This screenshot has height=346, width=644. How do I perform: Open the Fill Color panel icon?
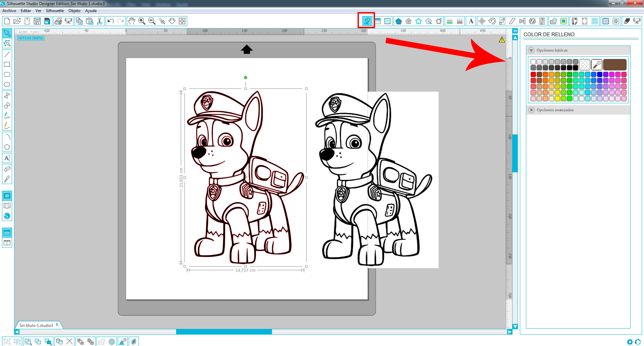[367, 21]
